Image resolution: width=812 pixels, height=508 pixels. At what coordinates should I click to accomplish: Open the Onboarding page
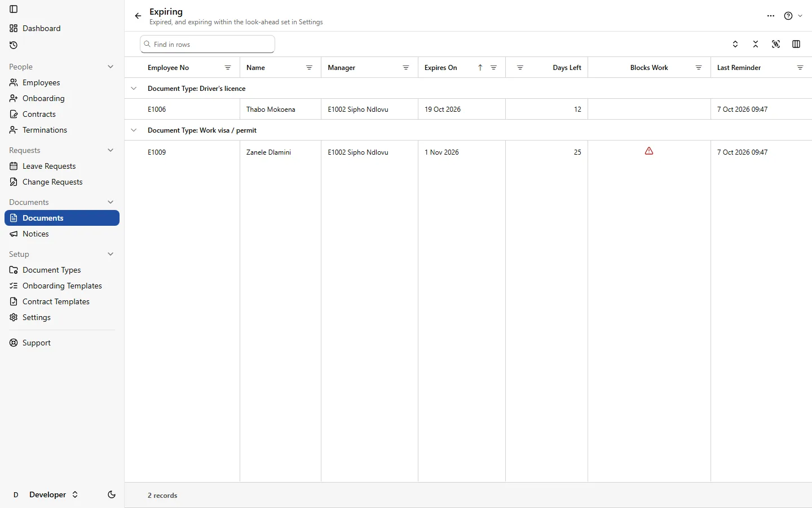62,98
